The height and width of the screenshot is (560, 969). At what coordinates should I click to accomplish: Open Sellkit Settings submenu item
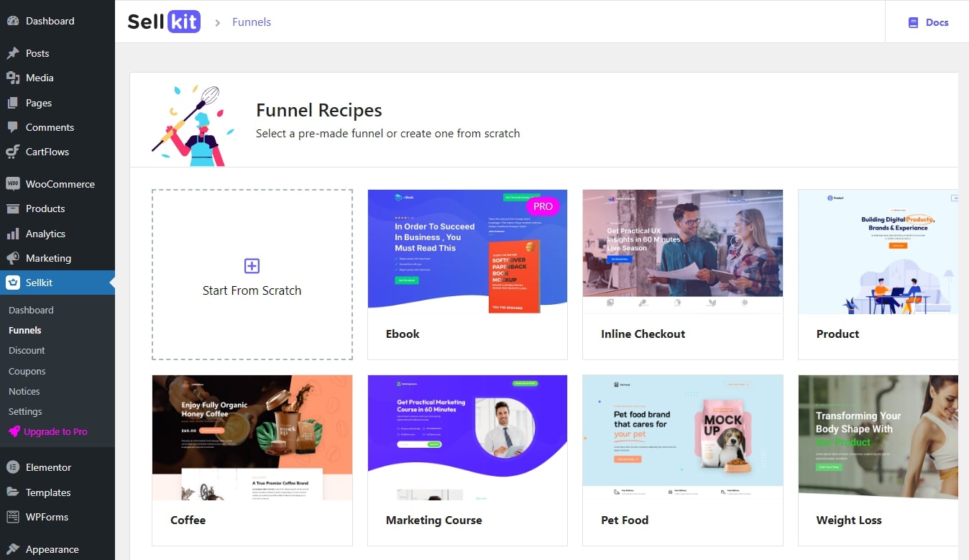(25, 411)
